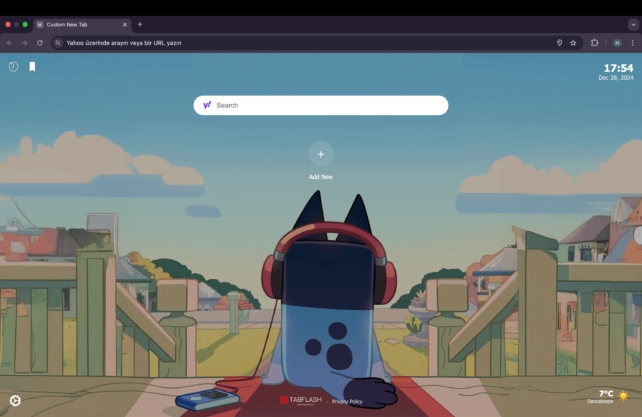Image resolution: width=642 pixels, height=417 pixels.
Task: Open the Privacy Policy link
Action: [x=347, y=401]
